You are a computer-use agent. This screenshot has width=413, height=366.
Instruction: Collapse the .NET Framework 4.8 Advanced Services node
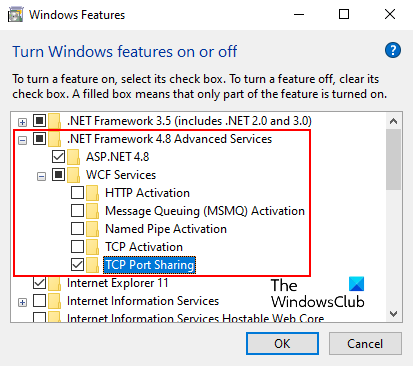click(22, 140)
